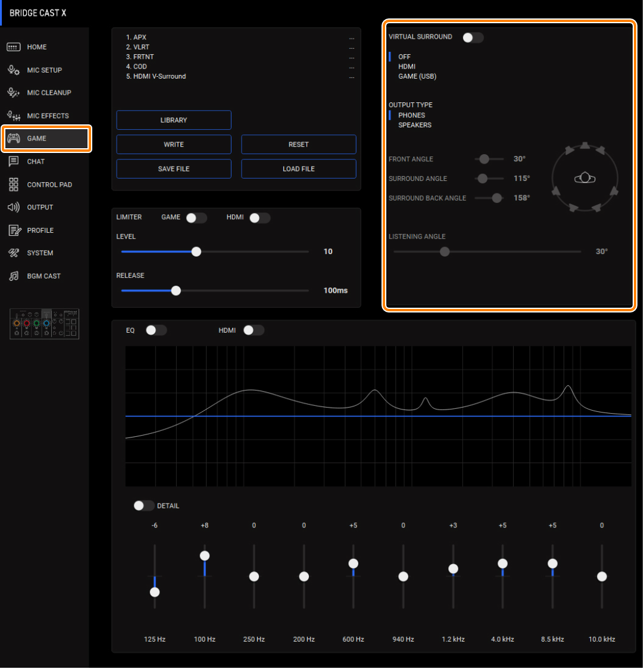Open the OUTPUT page
Viewport: 644px width, 669px height.
pos(45,207)
